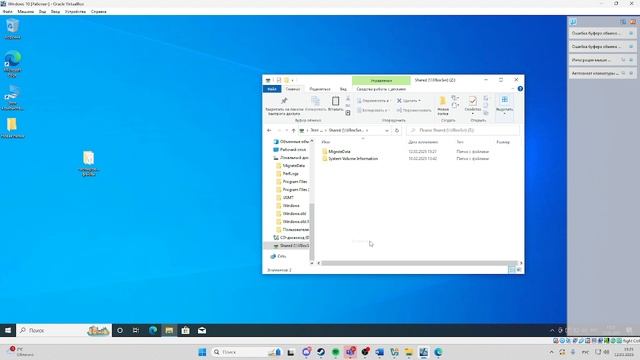Click navigation pane vertical scrollbar
Image resolution: width=640 pixels, height=360 pixels.
pos(312,231)
